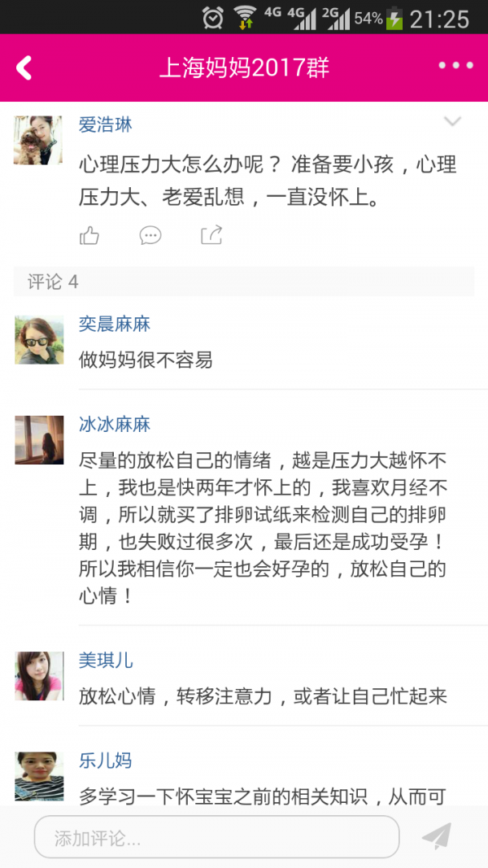Open username link 爱浩琳
This screenshot has height=868, width=488.
tap(105, 124)
